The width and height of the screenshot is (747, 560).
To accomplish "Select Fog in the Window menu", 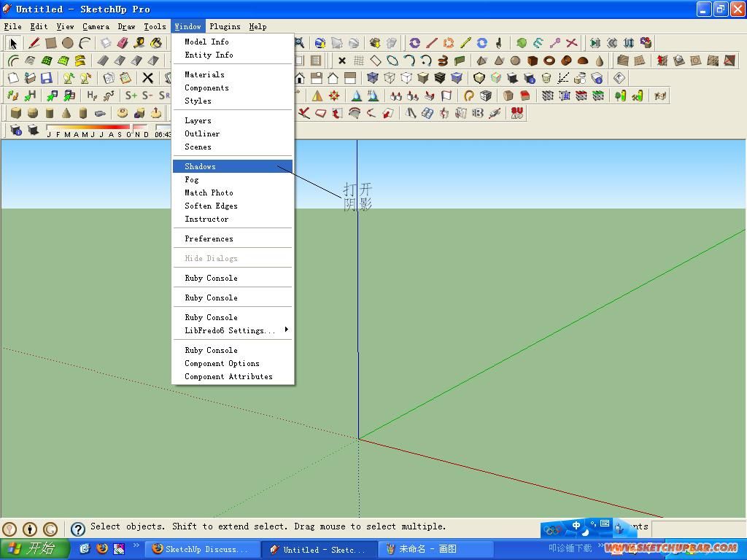I will (x=233, y=179).
